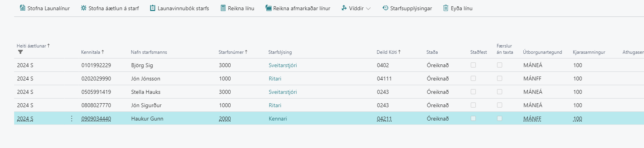Select Kennitala cell 0808027770

point(96,105)
